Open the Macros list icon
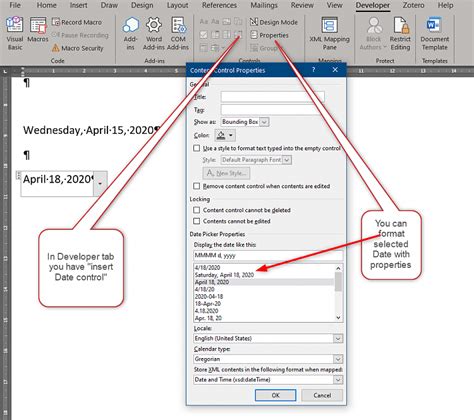Image resolution: width=474 pixels, height=420 pixels. click(38, 26)
